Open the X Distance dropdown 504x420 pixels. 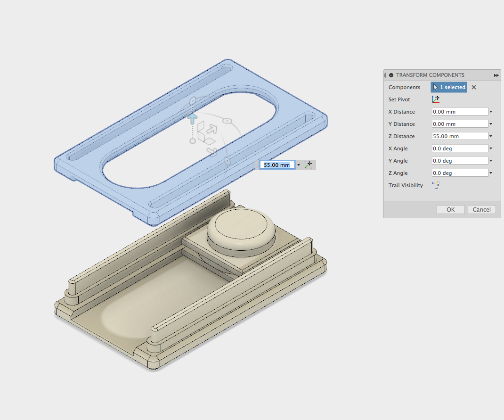(x=490, y=112)
